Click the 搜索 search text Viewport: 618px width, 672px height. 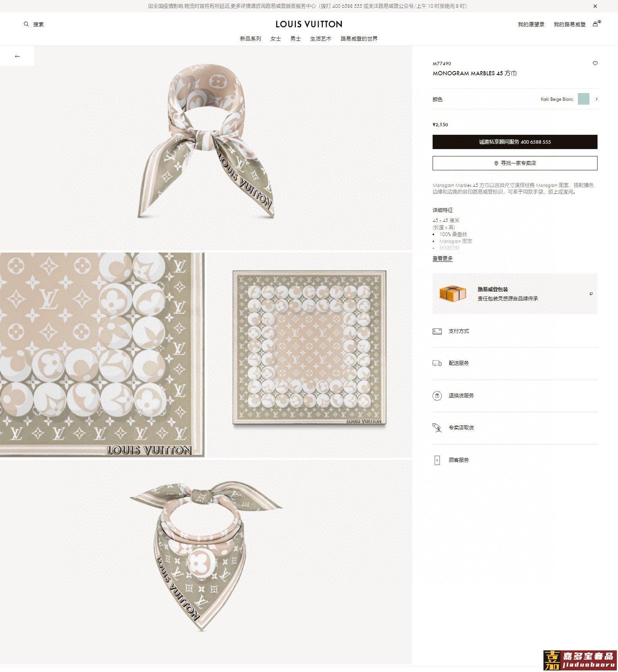(x=38, y=24)
